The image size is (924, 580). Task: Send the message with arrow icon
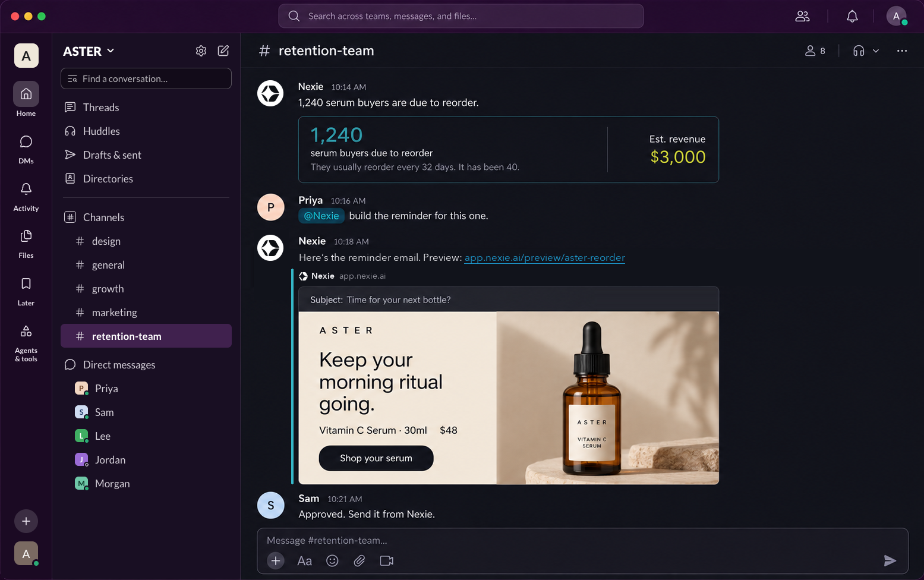(x=890, y=560)
